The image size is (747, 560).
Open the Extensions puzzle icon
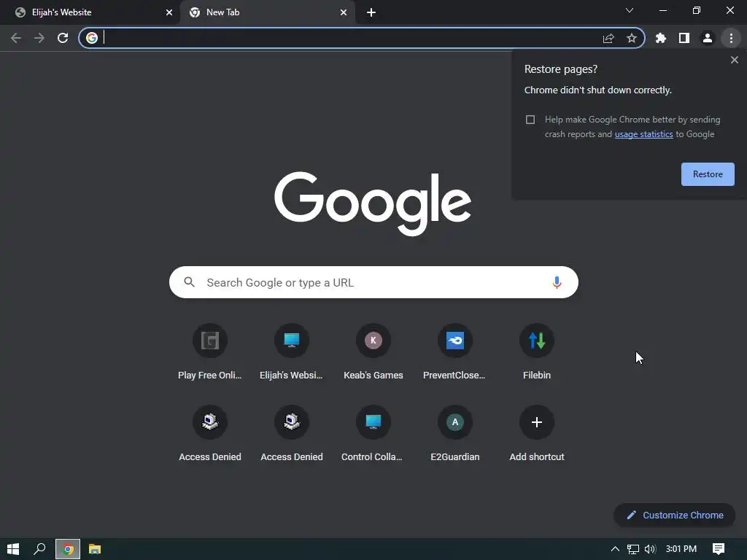[x=661, y=38]
